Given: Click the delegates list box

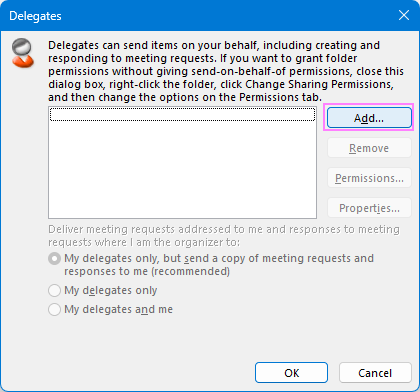Looking at the screenshot, I should click(x=182, y=163).
